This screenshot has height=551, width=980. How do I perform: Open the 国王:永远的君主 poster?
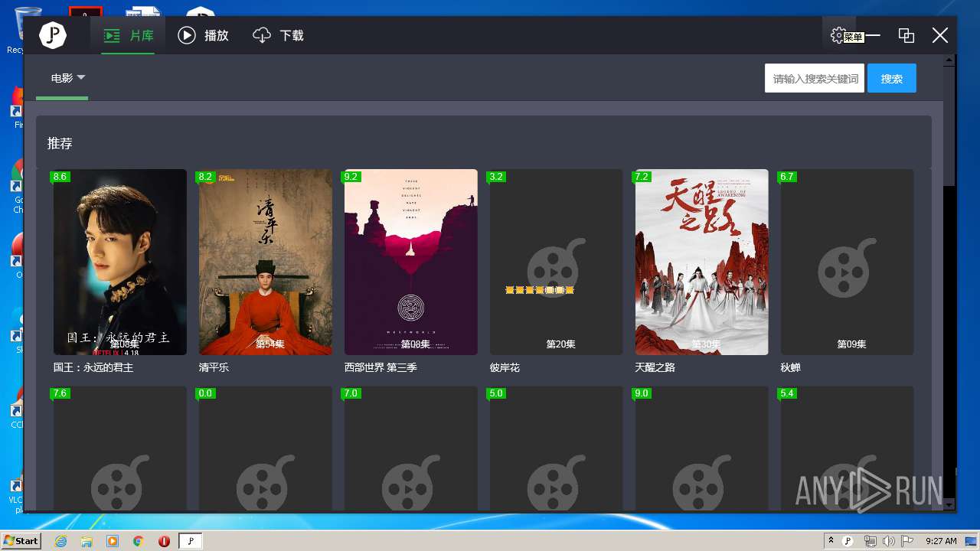[x=120, y=262]
